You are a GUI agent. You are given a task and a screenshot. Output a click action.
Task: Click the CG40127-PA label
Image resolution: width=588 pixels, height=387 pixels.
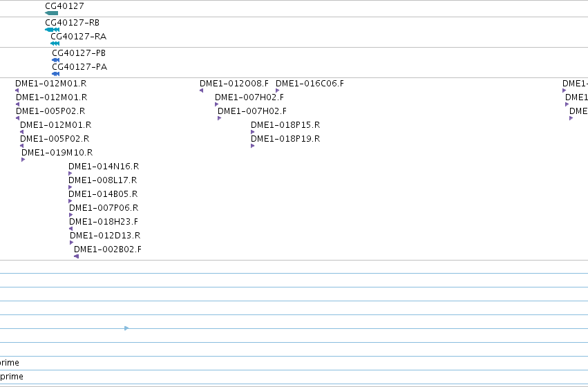[x=79, y=67]
